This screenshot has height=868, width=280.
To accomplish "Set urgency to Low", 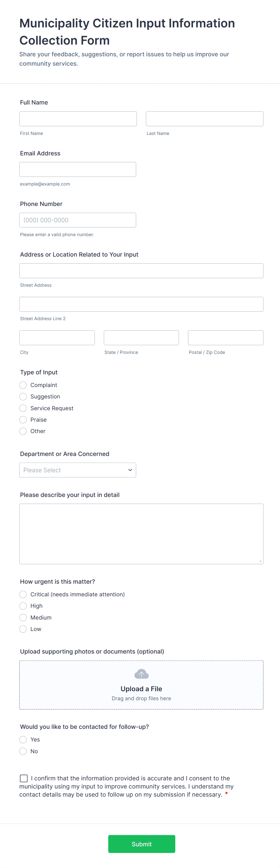I will click(23, 629).
